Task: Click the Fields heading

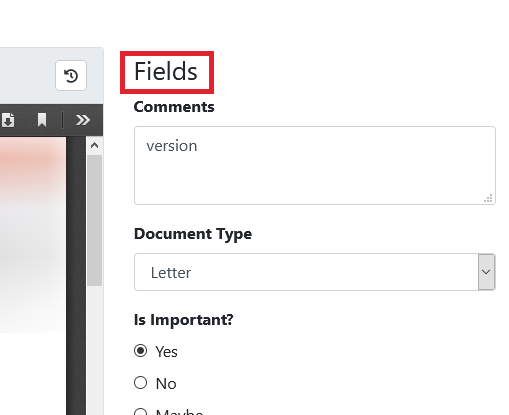Action: pyautogui.click(x=166, y=72)
